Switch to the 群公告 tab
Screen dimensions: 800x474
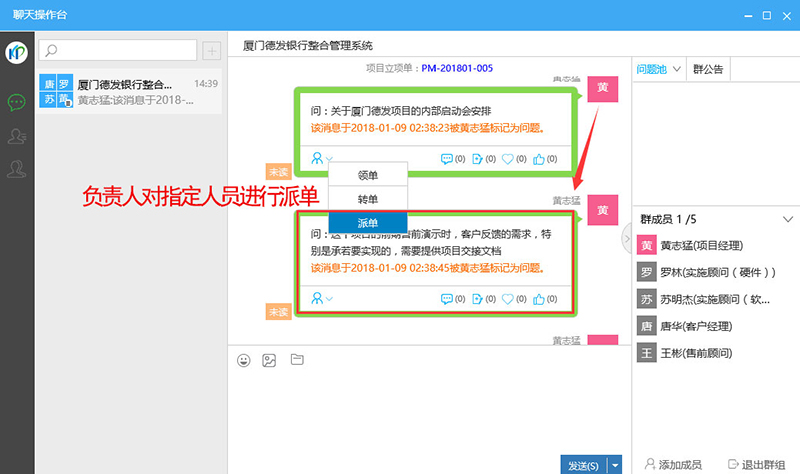(708, 69)
